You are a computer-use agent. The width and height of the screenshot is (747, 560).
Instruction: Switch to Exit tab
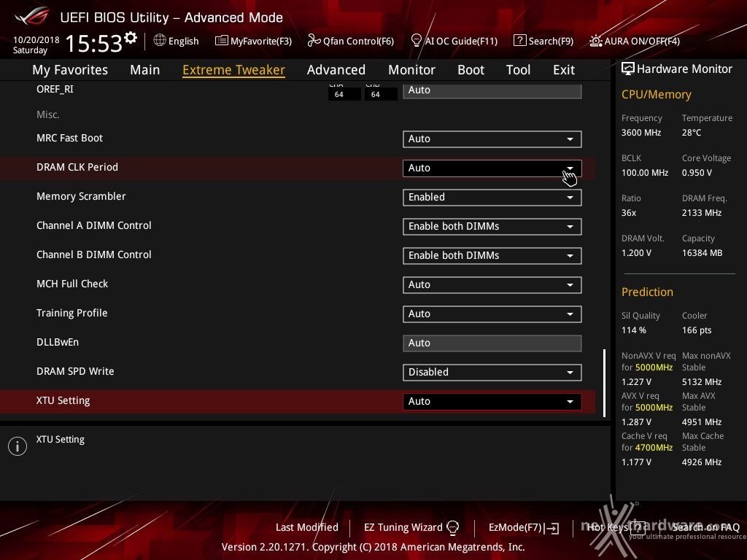tap(564, 70)
